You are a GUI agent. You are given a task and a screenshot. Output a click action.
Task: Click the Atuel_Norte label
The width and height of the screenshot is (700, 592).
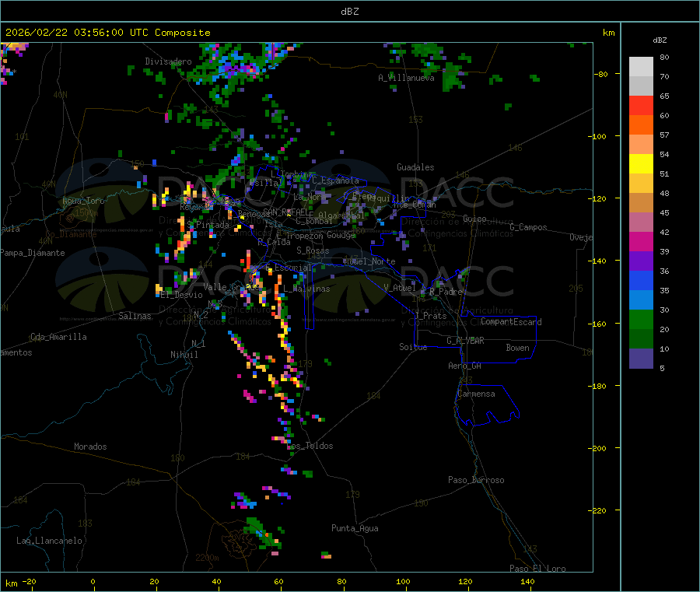[x=369, y=261]
